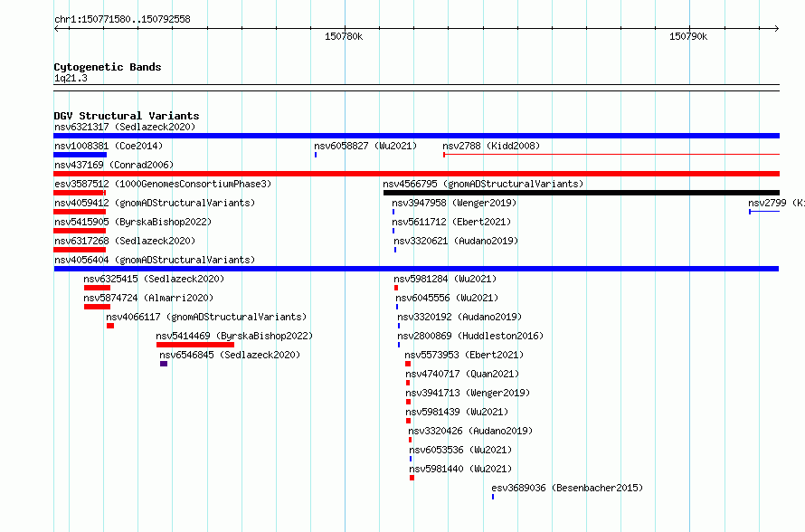Select the 1q21.3 cytogenetic band label
The image size is (805, 532).
coord(71,78)
